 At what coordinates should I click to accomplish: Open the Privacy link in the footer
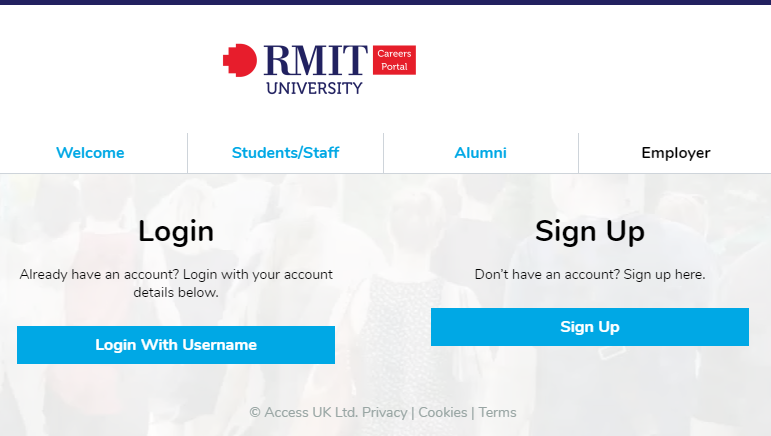coord(384,412)
